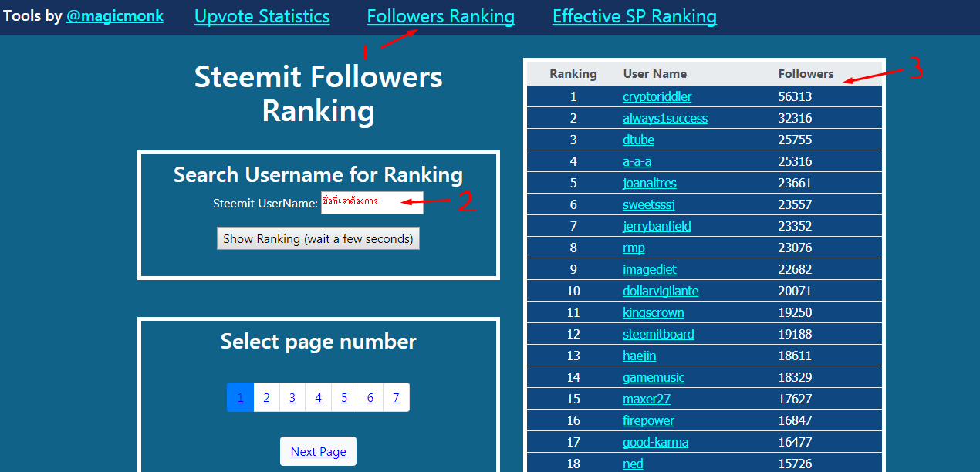Open firepower user profile
This screenshot has width=980, height=472.
click(649, 420)
